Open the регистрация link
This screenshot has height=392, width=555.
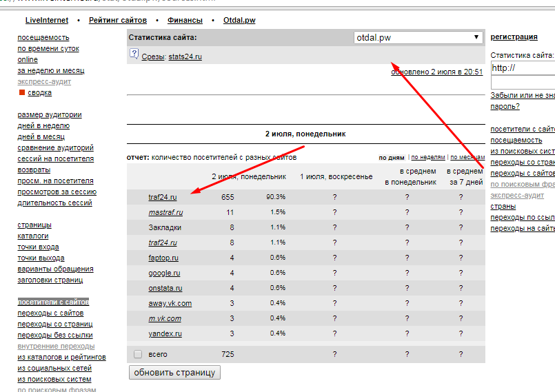coord(514,37)
